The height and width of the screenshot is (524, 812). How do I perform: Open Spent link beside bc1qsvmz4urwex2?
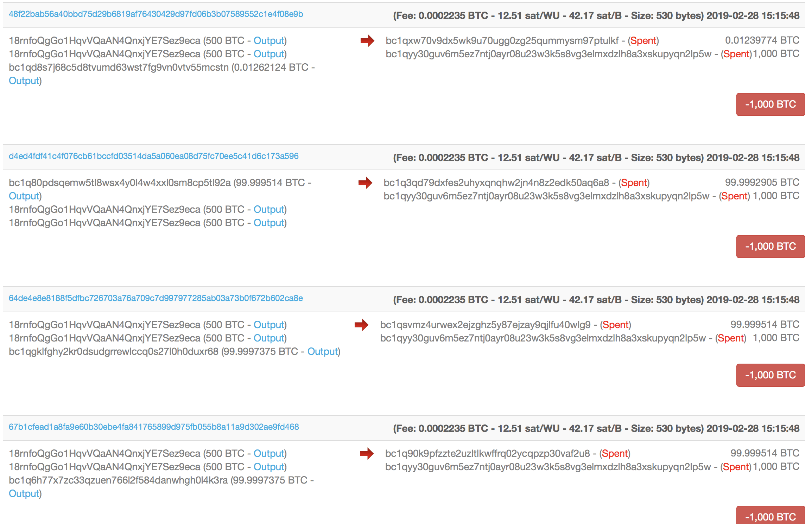click(x=615, y=325)
